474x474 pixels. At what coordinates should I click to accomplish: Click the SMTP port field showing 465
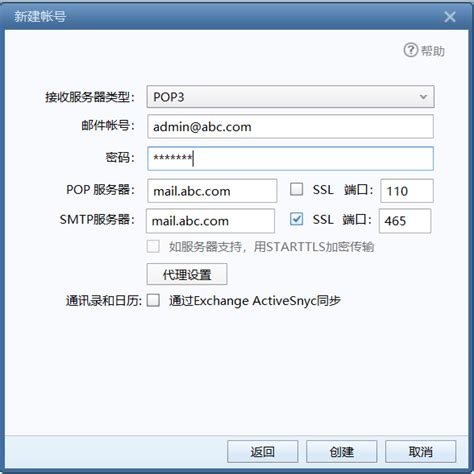(405, 221)
